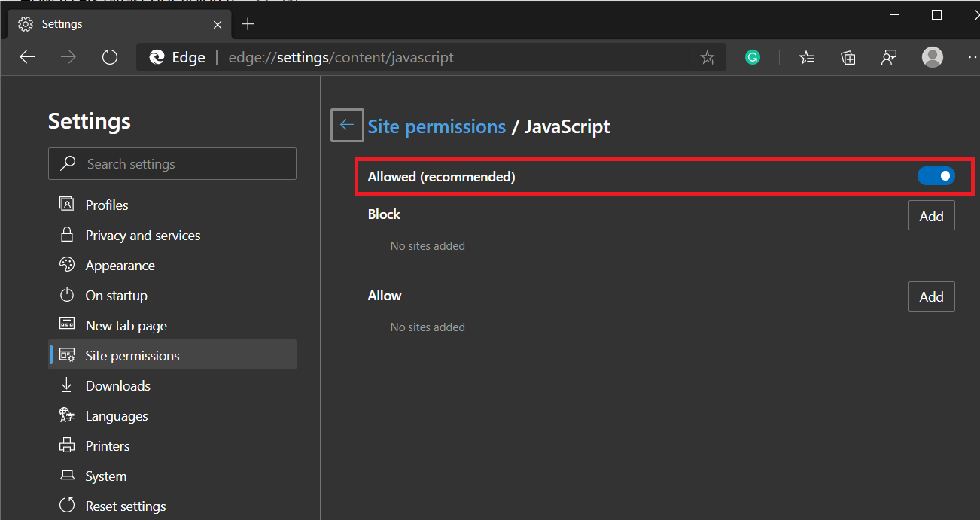Click Add button for Block list
The width and height of the screenshot is (980, 520).
pos(931,216)
